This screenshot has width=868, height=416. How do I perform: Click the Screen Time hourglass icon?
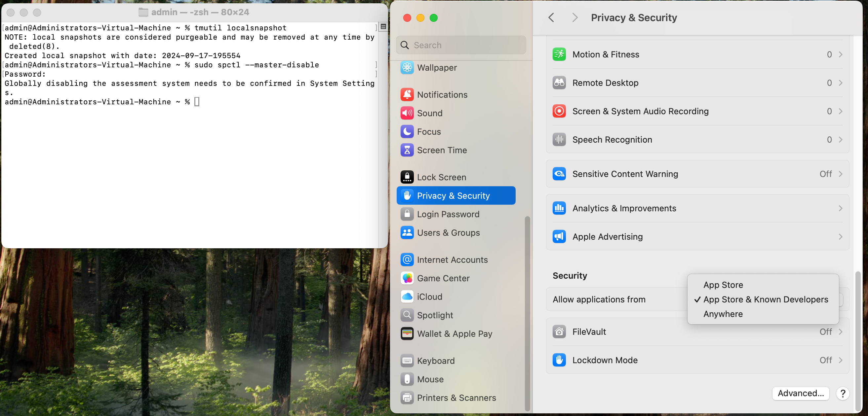[407, 150]
